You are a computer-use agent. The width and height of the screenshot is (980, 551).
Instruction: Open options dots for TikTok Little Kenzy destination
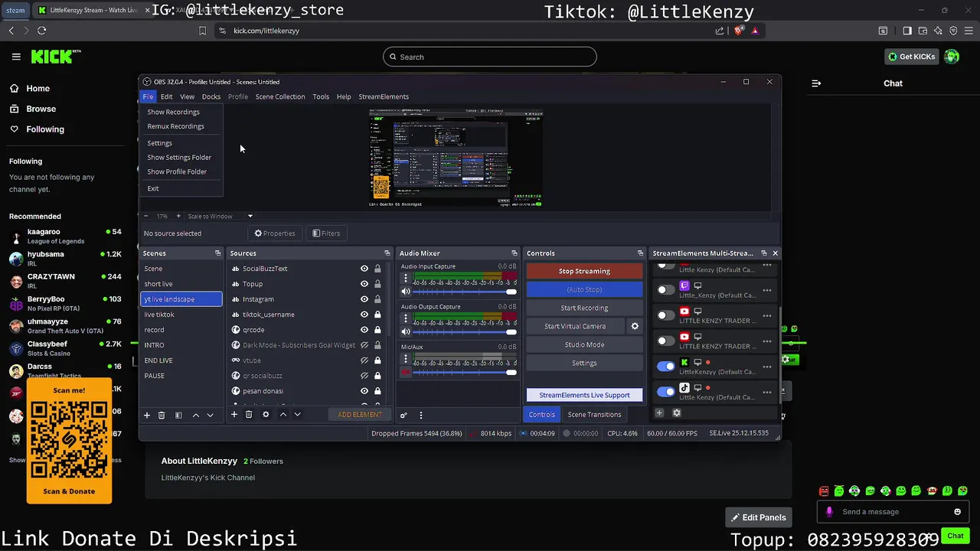tap(767, 393)
